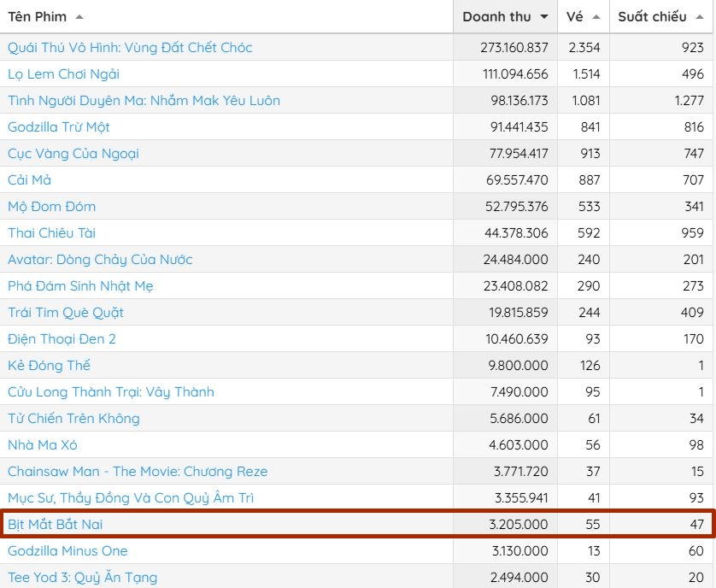The image size is (716, 588).
Task: Open Tình Người Duyên Ma: Nhắm Mak Yêu Luôn
Action: coord(144,101)
